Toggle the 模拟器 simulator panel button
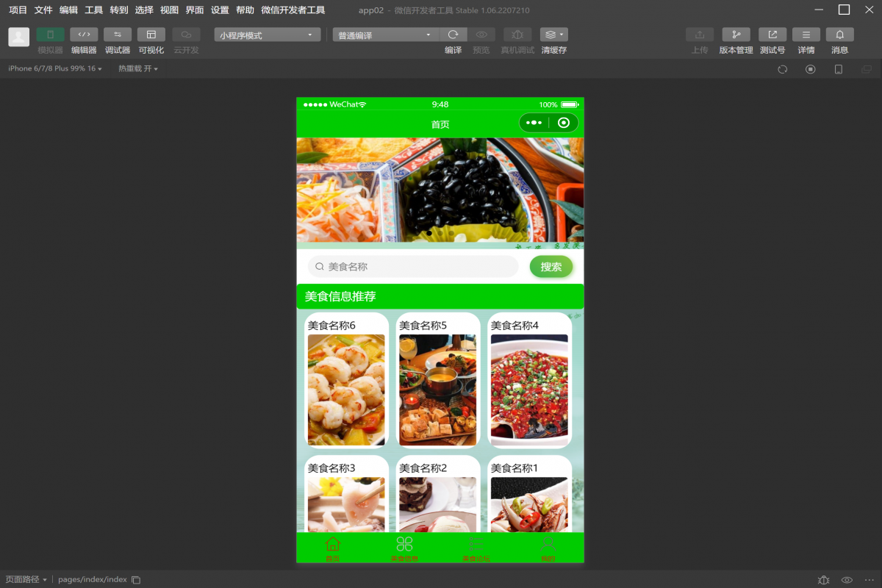 pos(50,35)
